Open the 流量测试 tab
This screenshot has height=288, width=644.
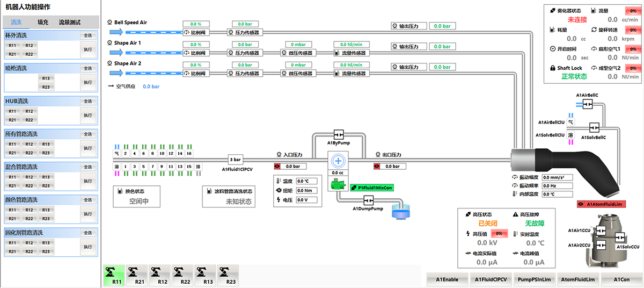click(70, 22)
